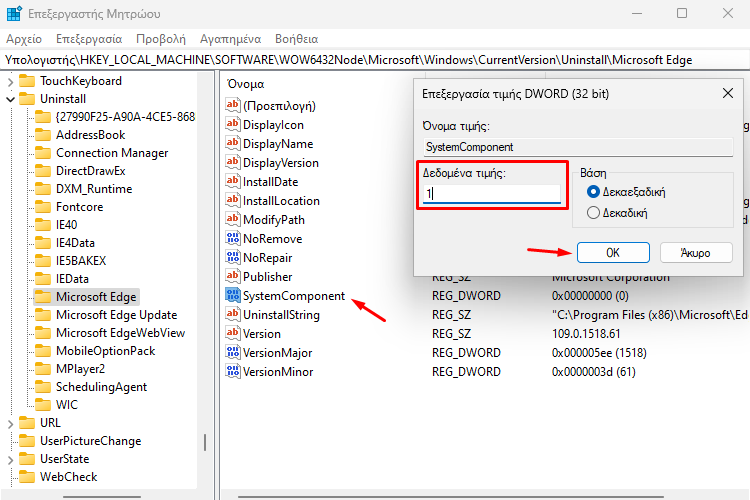Collapse the Uninstall tree node
This screenshot has width=750, height=500.
11,100
